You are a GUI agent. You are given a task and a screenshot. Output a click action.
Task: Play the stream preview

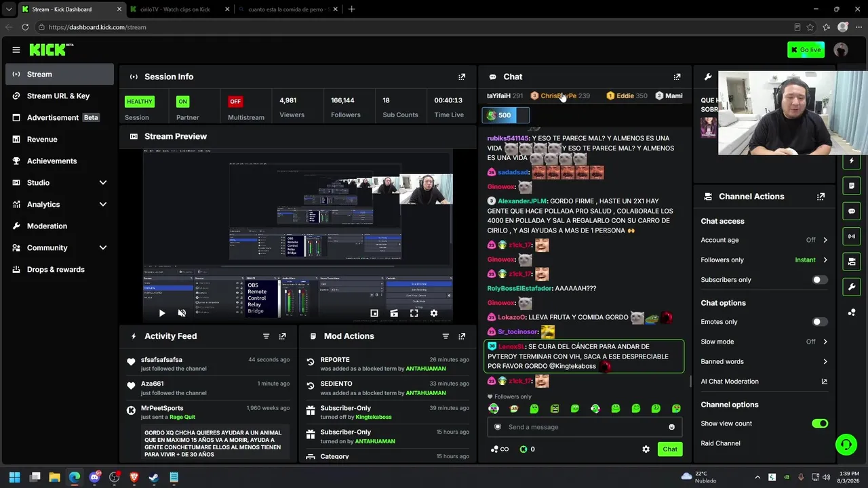coord(161,313)
